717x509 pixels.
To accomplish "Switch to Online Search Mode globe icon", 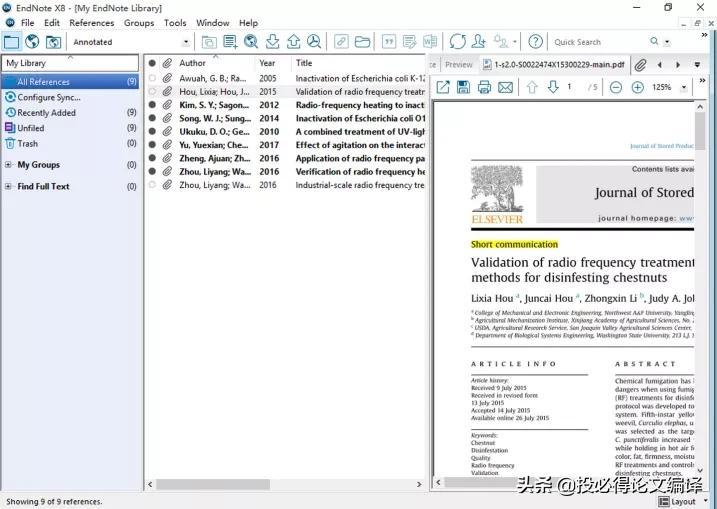I will [32, 42].
